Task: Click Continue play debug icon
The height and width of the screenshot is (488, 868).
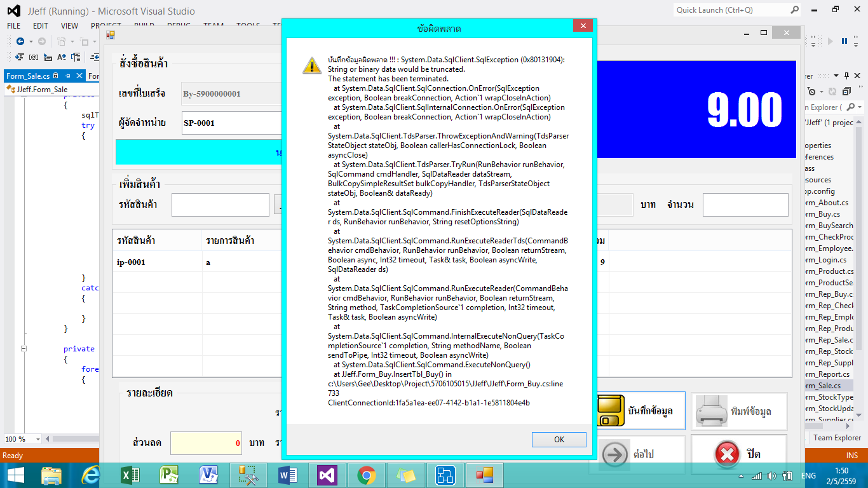Action: pos(831,41)
